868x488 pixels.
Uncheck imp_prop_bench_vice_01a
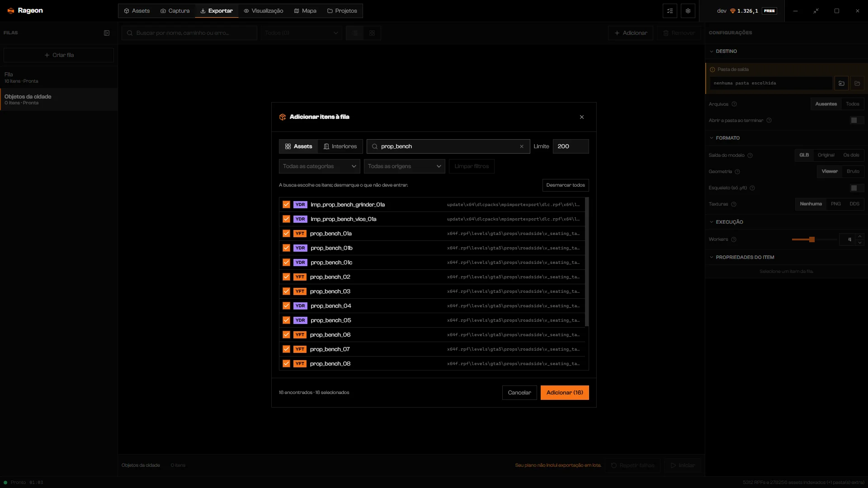coord(286,219)
